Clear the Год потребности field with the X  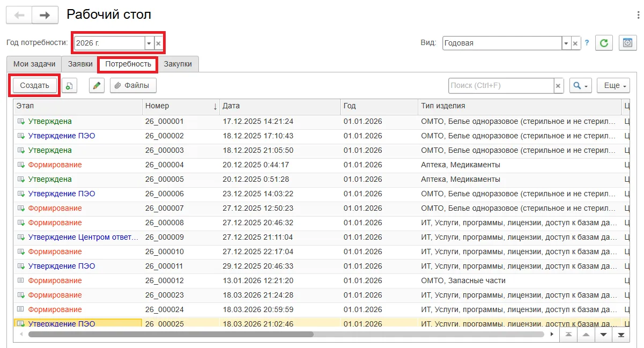(x=158, y=43)
